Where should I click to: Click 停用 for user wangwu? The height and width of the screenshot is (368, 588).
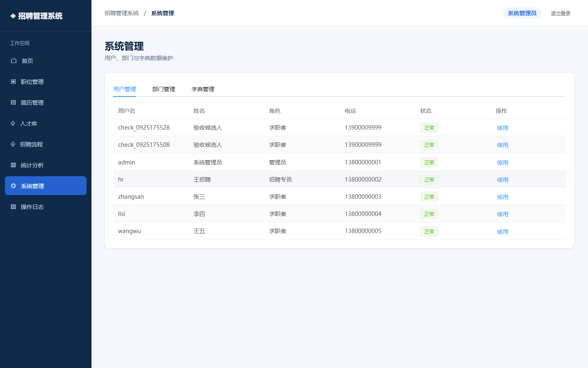(503, 232)
